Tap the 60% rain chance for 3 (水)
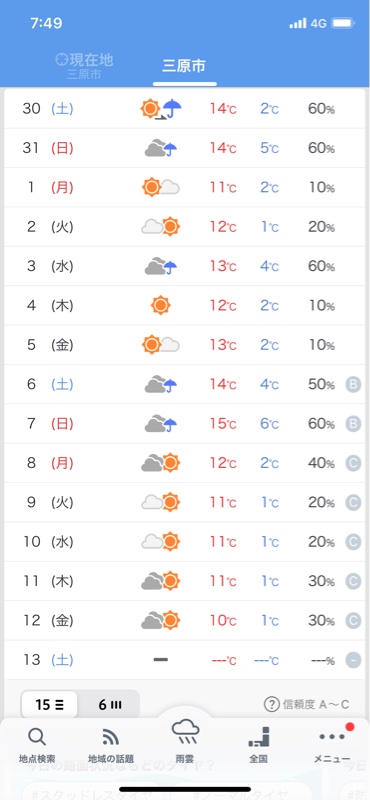The height and width of the screenshot is (800, 370). pos(321,266)
